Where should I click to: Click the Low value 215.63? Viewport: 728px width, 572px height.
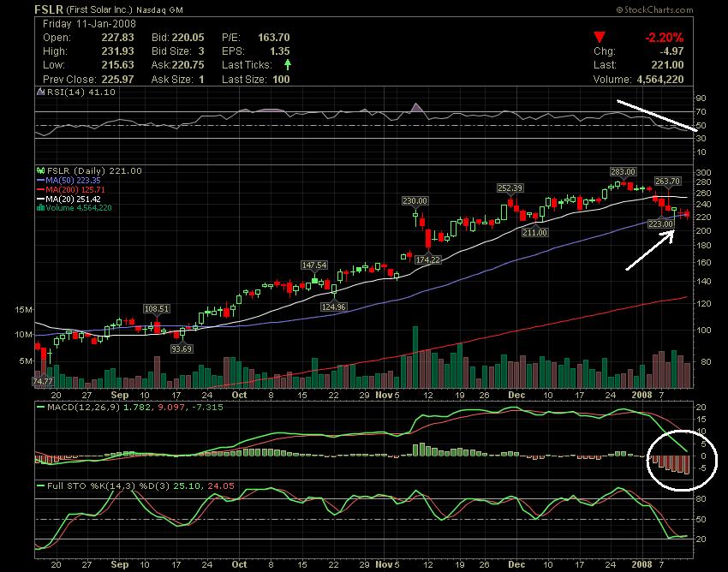pos(117,65)
